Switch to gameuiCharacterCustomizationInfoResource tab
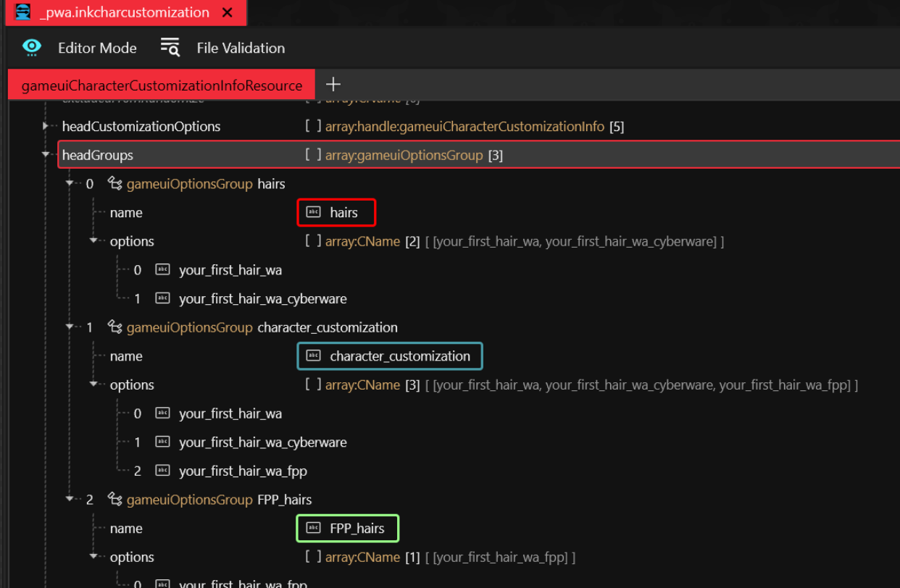This screenshot has height=588, width=900. coord(162,85)
